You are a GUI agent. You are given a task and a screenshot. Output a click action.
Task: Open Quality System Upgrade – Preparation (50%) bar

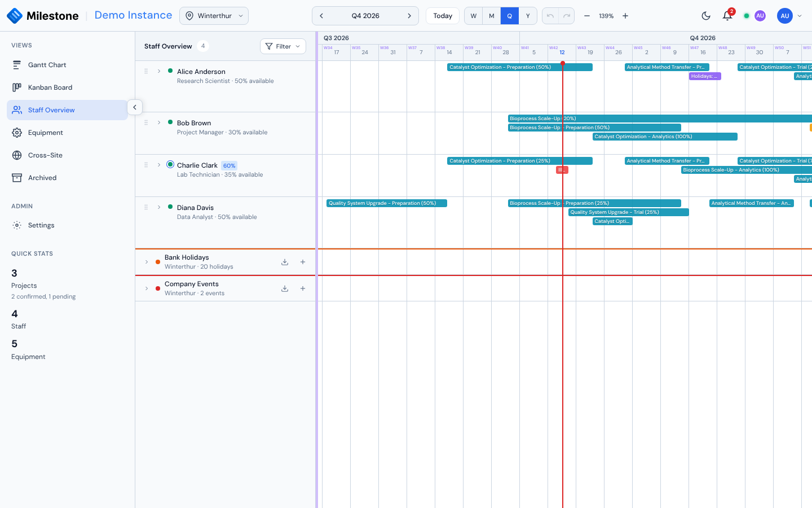pos(387,203)
